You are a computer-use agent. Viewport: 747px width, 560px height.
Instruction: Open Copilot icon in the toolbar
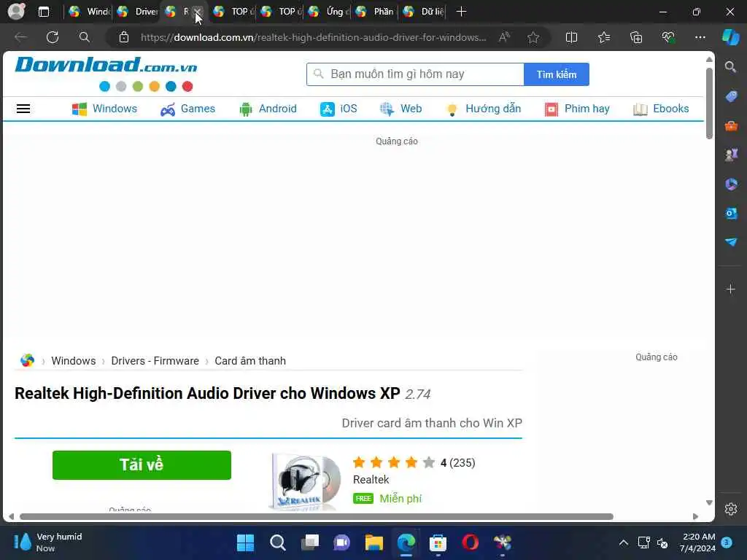(731, 37)
